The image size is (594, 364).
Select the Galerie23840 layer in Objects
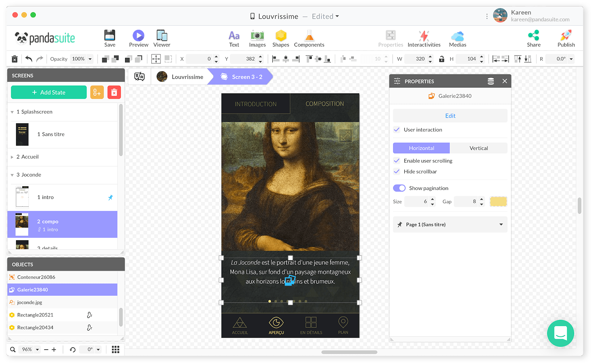click(x=61, y=290)
